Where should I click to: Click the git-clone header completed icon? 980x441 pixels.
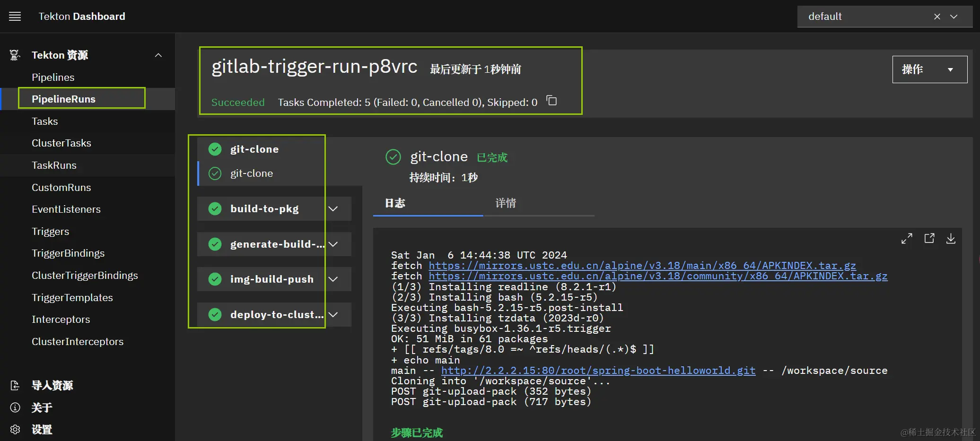(393, 157)
